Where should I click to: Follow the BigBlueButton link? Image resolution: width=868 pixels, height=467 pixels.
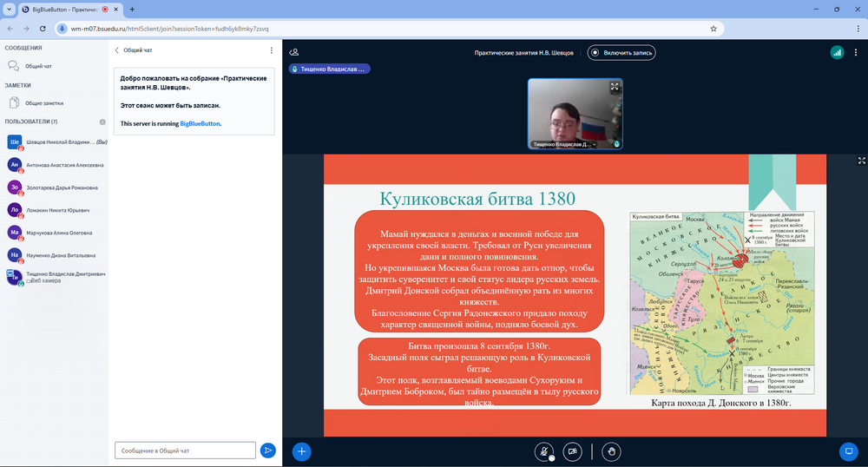(200, 123)
